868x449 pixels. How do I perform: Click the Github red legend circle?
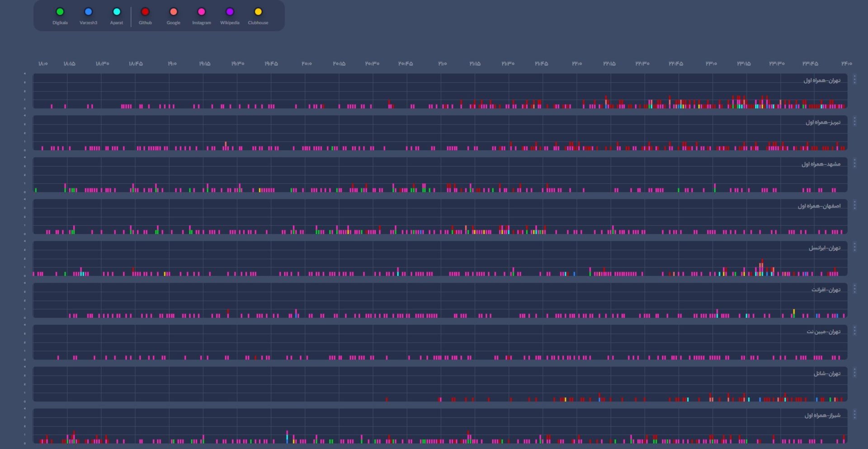(x=145, y=12)
